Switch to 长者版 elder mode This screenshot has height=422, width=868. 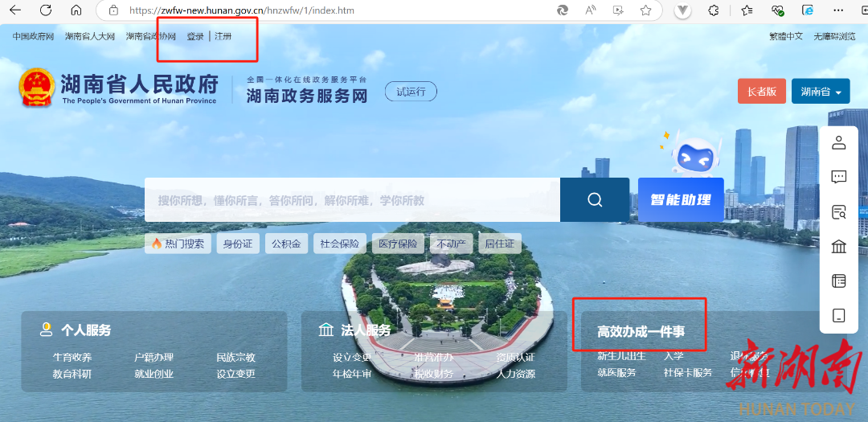point(761,92)
